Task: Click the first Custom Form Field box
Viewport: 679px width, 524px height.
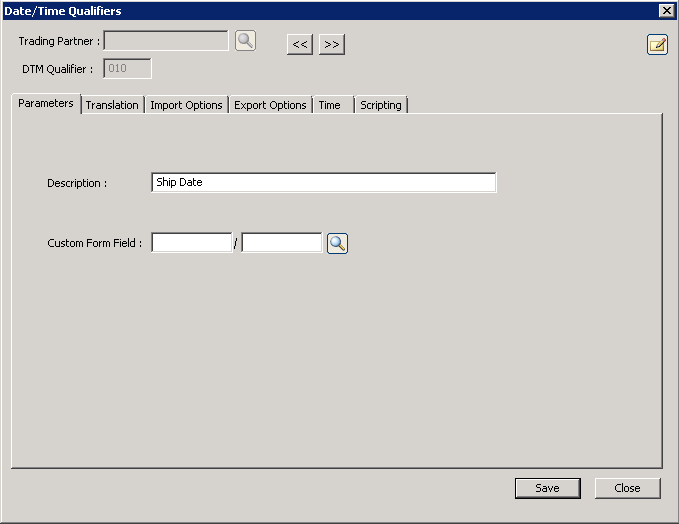Action: point(192,243)
